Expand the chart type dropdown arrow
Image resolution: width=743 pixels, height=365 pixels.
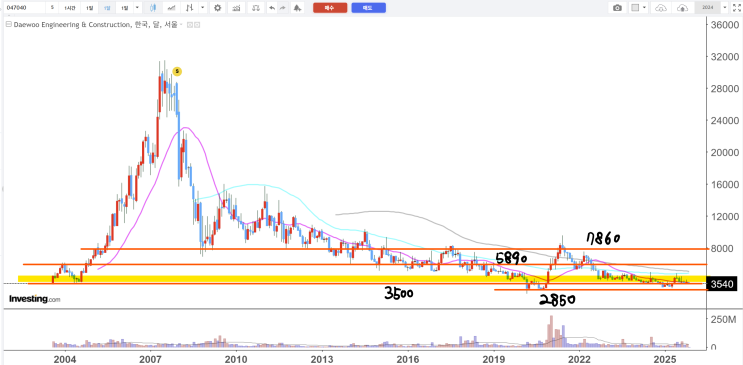coord(203,8)
